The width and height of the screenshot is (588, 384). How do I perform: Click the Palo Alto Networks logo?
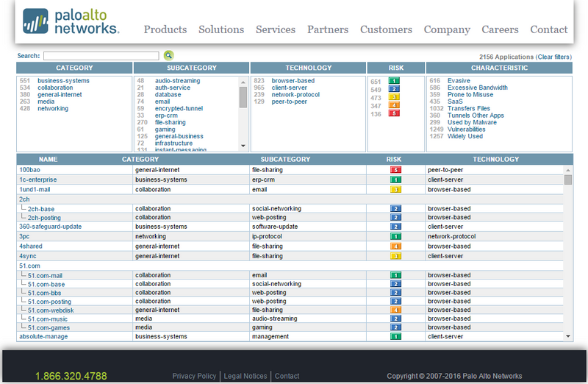click(x=71, y=21)
